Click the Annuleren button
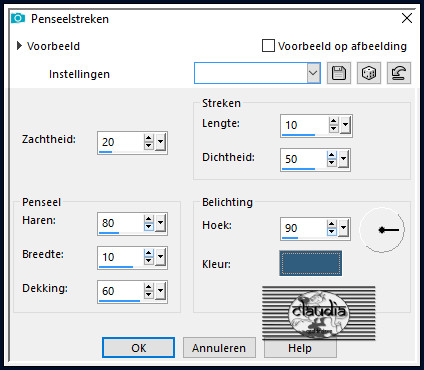Image resolution: width=424 pixels, height=370 pixels. click(219, 348)
